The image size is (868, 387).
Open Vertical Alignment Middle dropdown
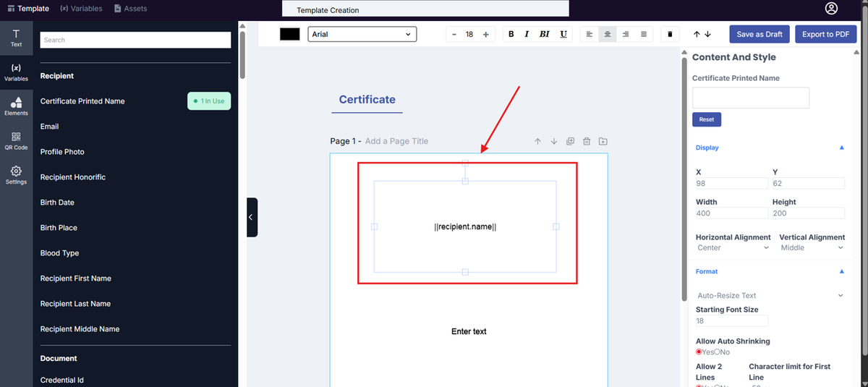pyautogui.click(x=812, y=247)
